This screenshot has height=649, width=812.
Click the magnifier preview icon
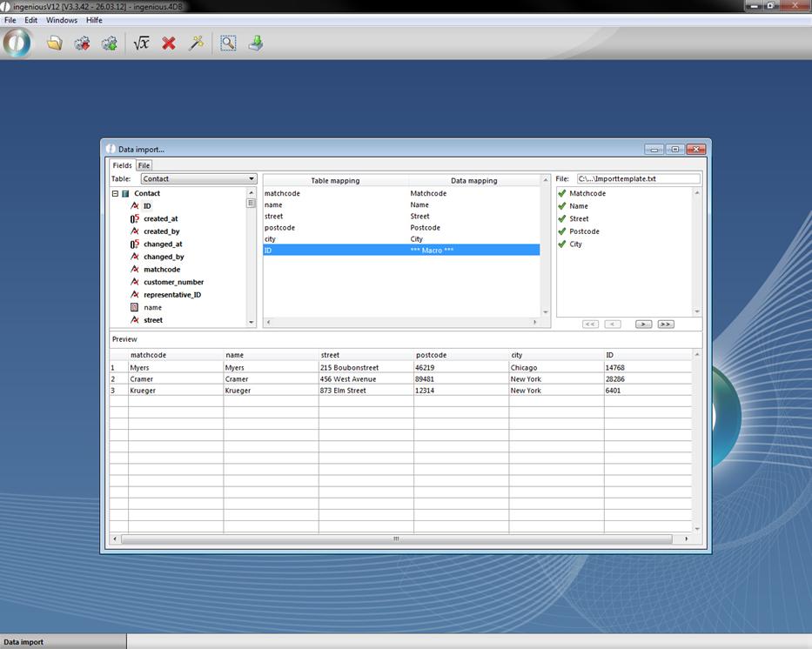(228, 43)
